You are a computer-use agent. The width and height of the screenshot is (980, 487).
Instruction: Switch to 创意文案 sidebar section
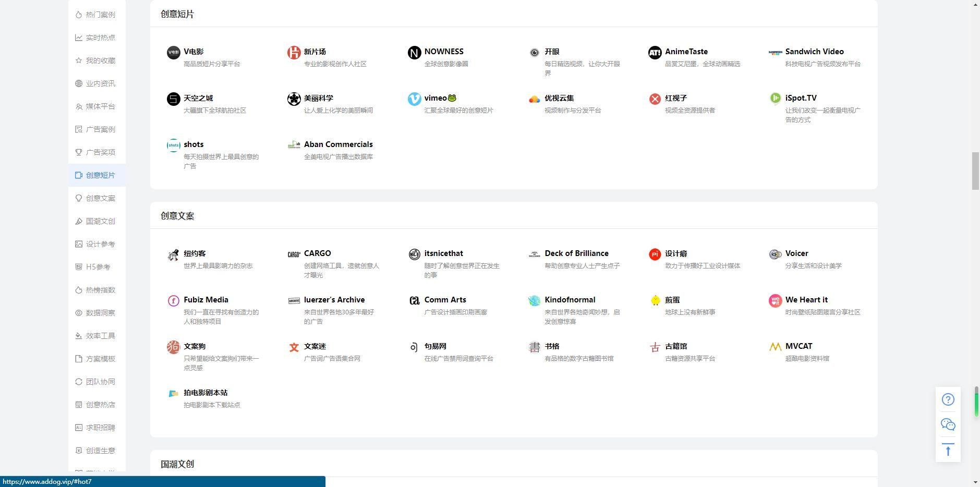point(96,198)
